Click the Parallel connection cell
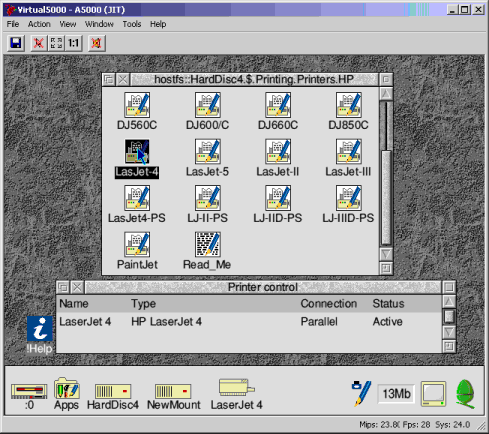This screenshot has height=434, width=489. 319,322
